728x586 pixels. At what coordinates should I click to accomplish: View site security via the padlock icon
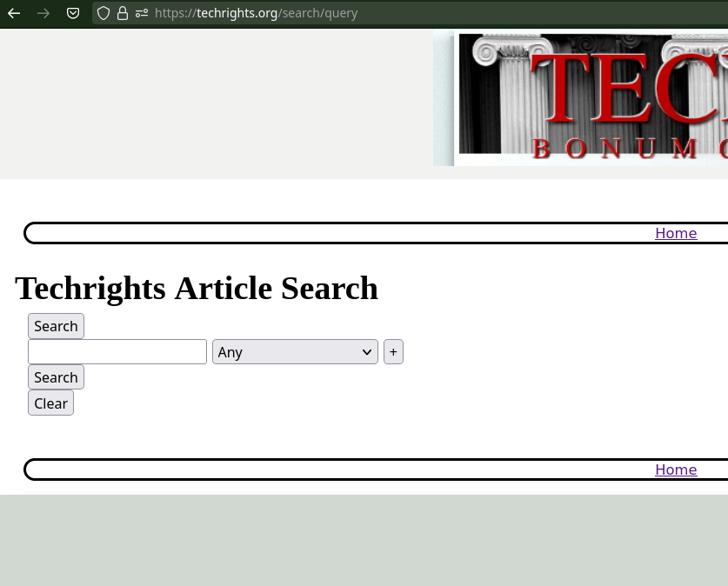pos(123,13)
